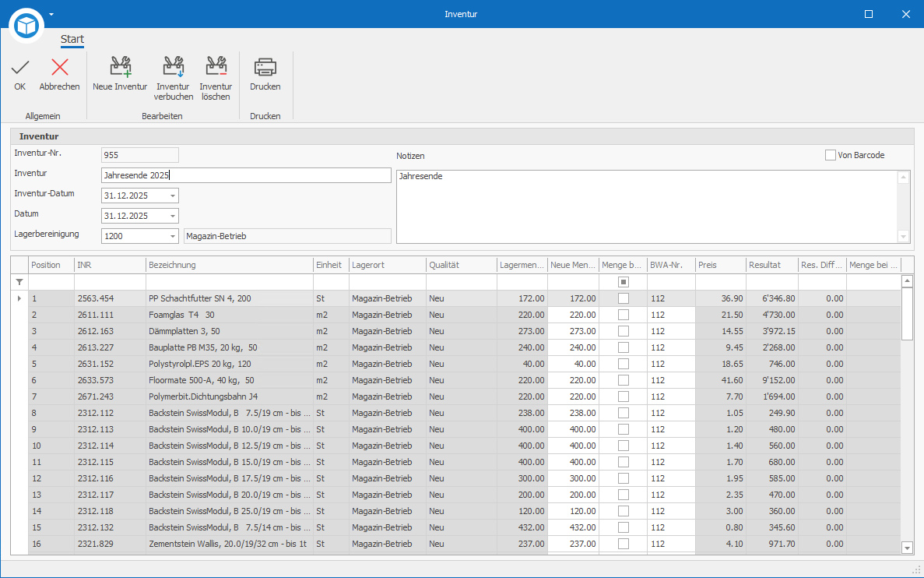Screen dimensions: 924x578
Task: Click into the Notizen text area
Action: pyautogui.click(x=647, y=206)
